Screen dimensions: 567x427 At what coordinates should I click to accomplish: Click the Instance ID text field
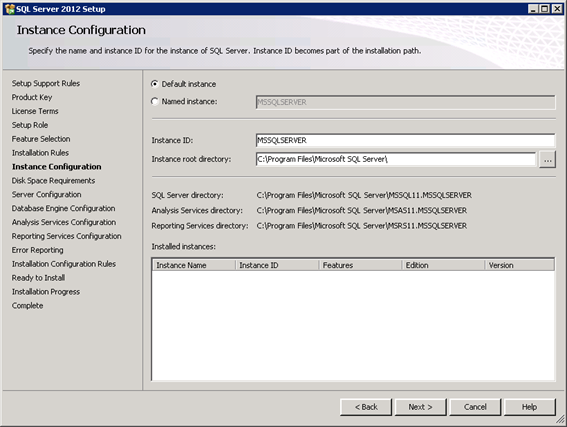405,140
